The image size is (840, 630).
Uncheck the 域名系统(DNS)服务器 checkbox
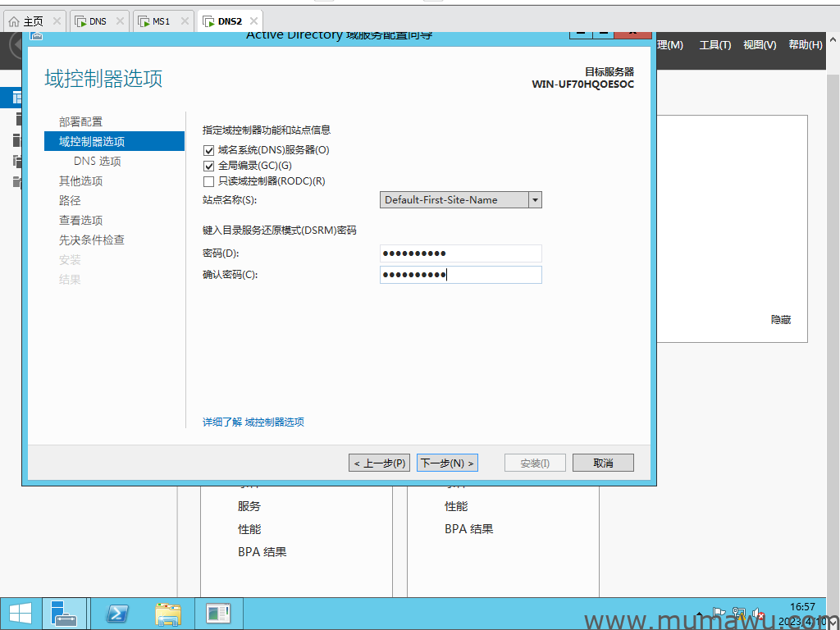pos(208,150)
